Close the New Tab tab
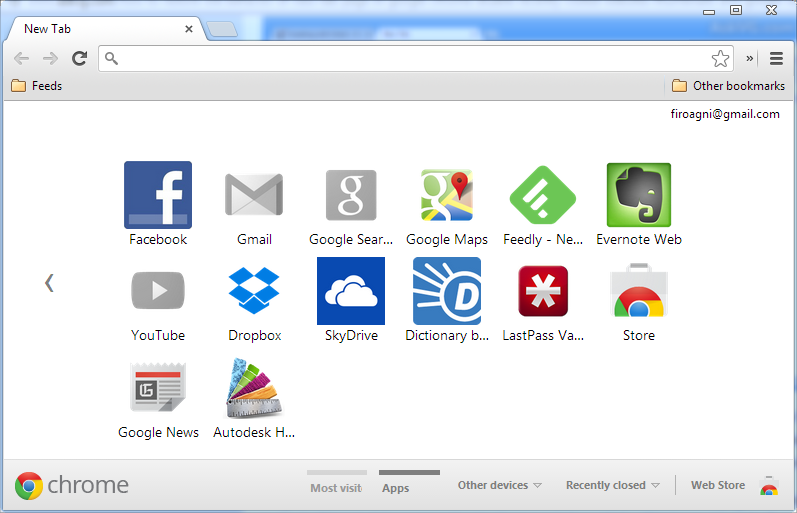 pyautogui.click(x=189, y=29)
